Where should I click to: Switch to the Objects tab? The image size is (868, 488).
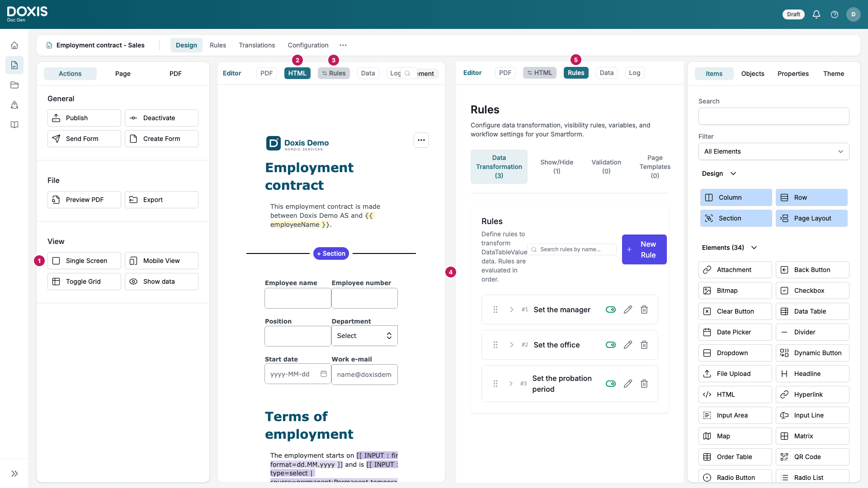[x=753, y=74]
